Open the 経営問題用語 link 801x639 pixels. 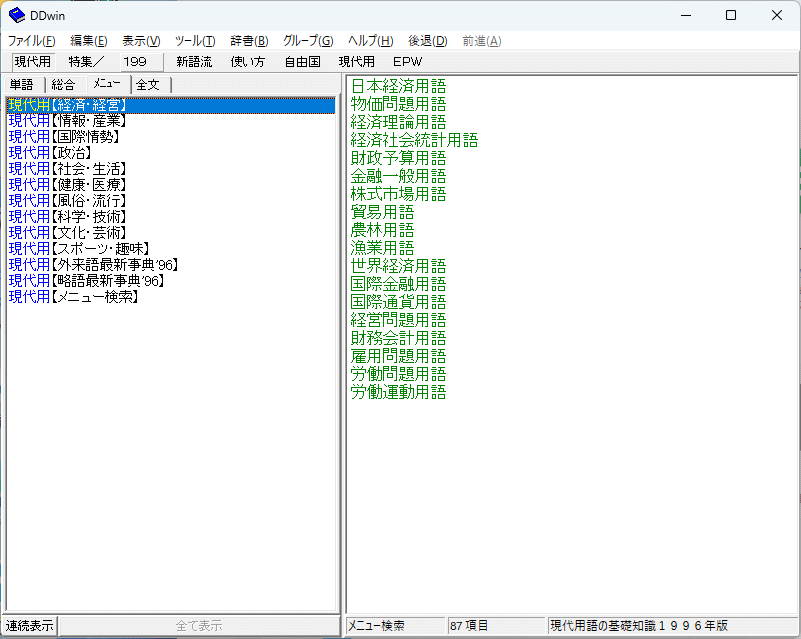pos(398,320)
